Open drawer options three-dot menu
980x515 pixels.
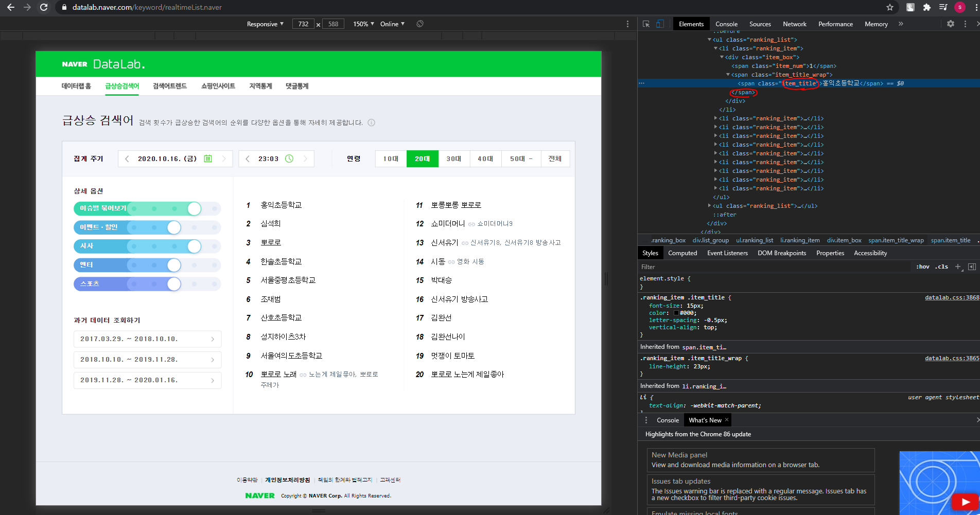pos(646,420)
